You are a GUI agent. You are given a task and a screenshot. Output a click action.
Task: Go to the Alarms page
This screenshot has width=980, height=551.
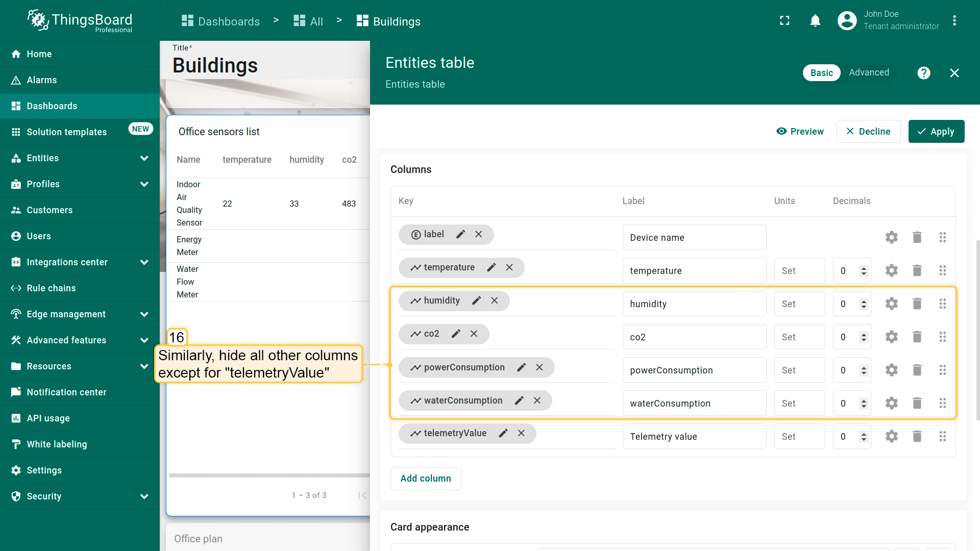click(42, 80)
